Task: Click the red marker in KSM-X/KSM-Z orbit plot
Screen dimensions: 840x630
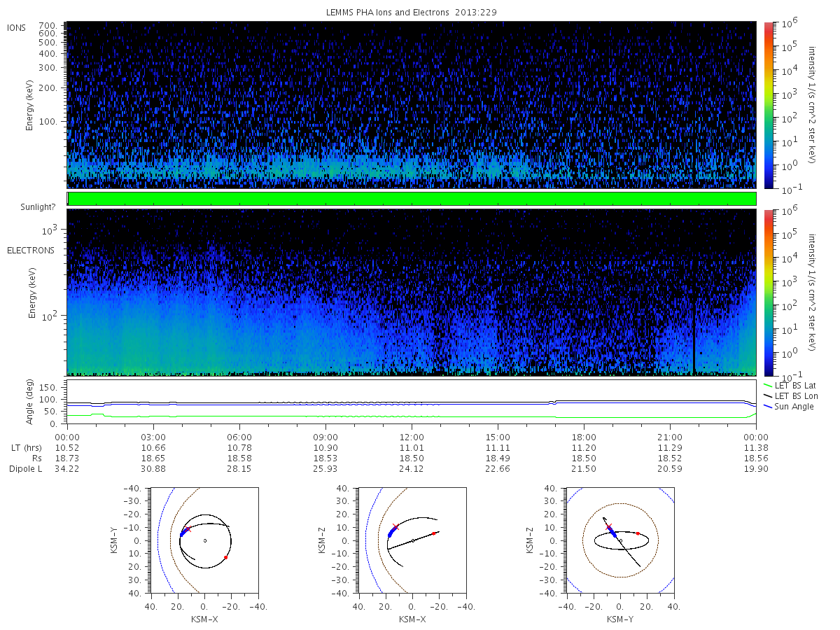Action: tap(434, 533)
